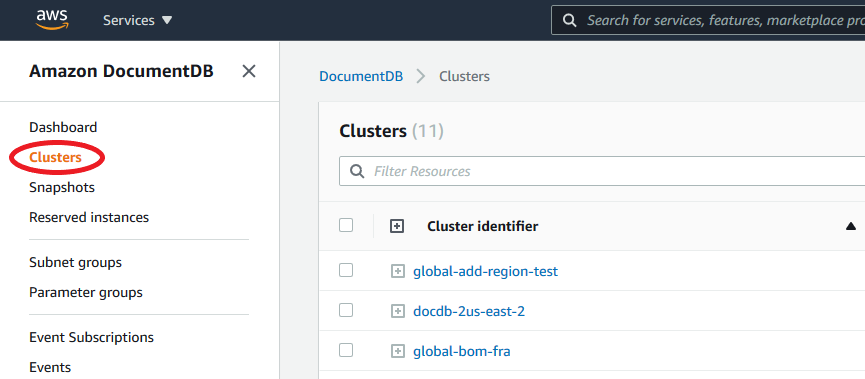Open Dashboard in the sidebar
The width and height of the screenshot is (865, 379).
pos(63,127)
